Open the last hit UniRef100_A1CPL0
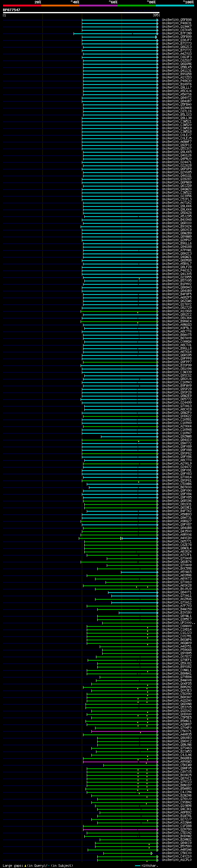 pos(176,860)
